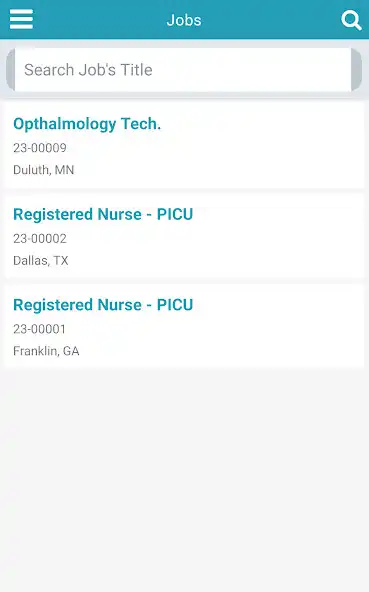This screenshot has width=369, height=592.
Task: Select job number 23-00001
Action: pos(40,329)
